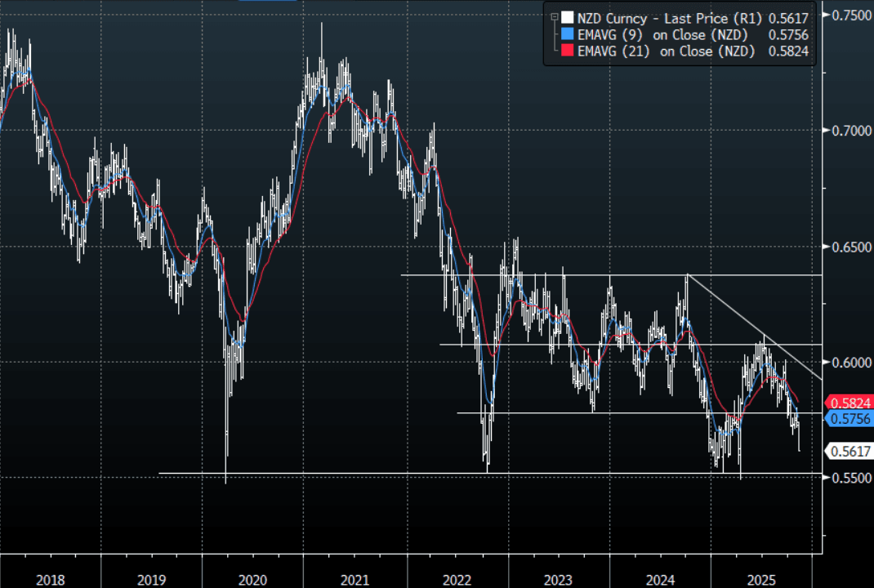Click legend value 0.5756
This screenshot has height=588, width=874.
(x=788, y=35)
